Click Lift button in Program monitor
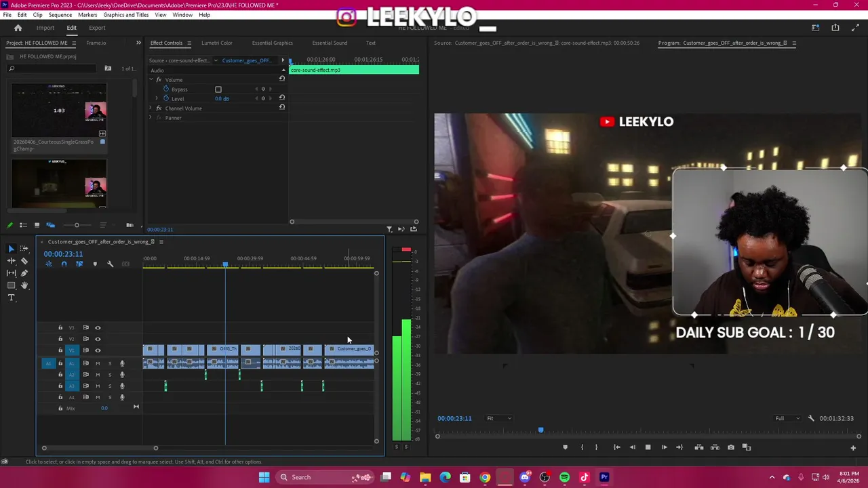 [x=698, y=447]
